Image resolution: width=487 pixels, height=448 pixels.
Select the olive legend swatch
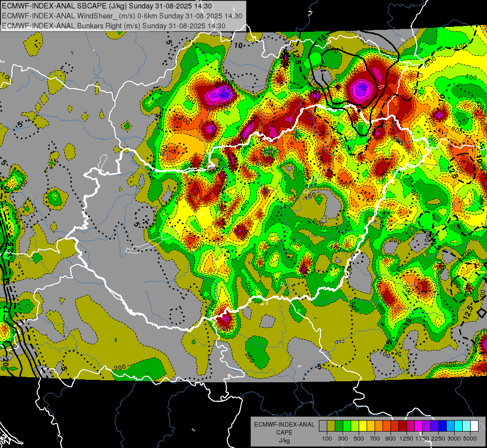click(x=331, y=426)
